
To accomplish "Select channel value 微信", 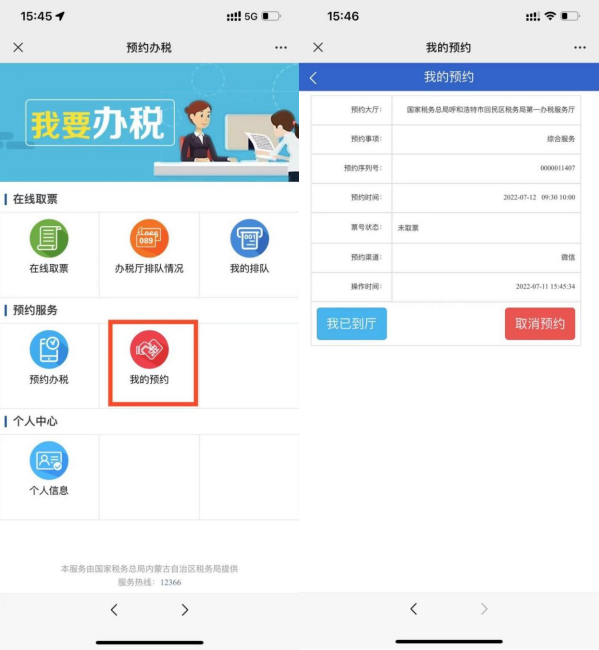I will (x=568, y=257).
